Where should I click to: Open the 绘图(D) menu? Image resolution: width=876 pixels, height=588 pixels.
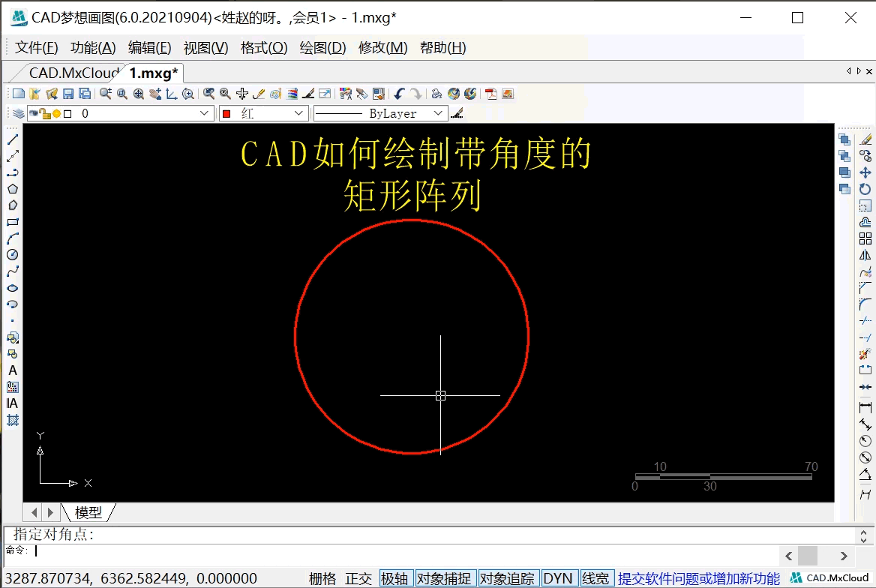[x=322, y=47]
